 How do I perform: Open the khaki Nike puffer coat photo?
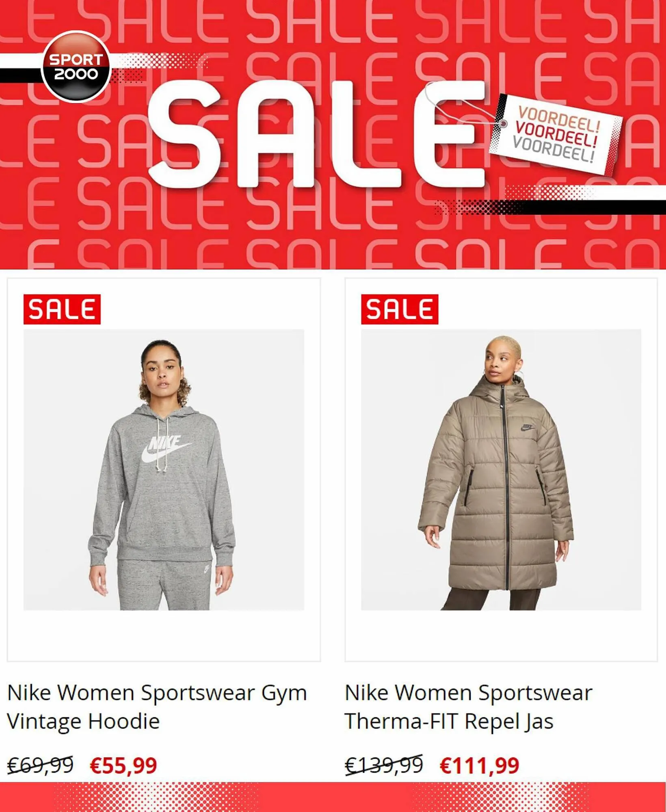(501, 470)
